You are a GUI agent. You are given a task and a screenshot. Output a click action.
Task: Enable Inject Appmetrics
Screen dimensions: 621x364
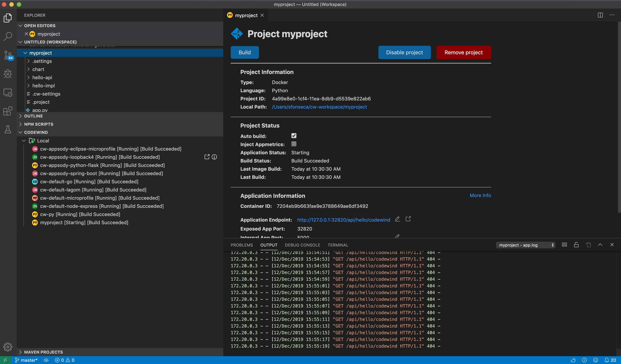pyautogui.click(x=294, y=144)
